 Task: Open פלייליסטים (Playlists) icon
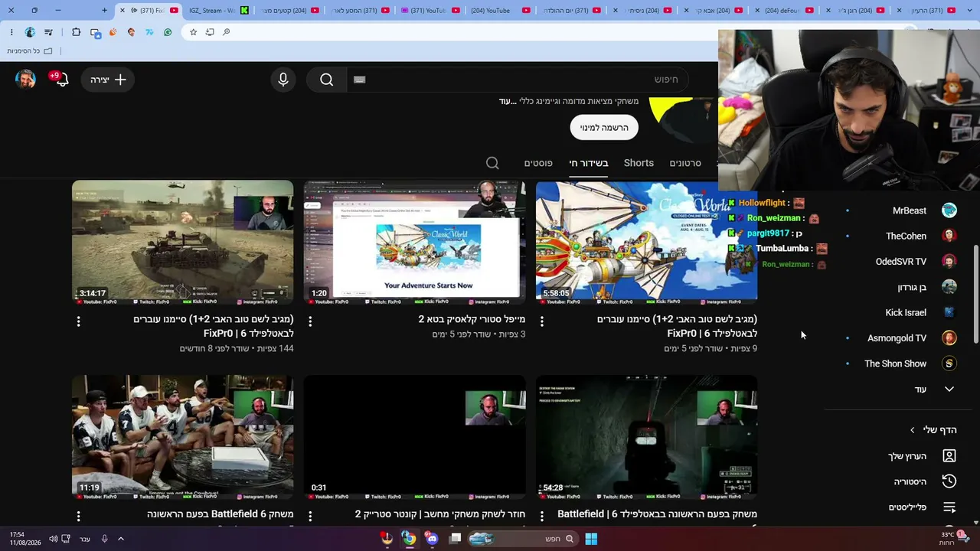(949, 507)
